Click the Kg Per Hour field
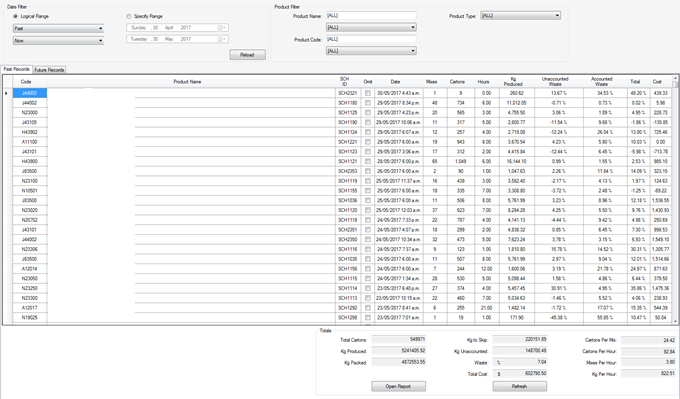 coord(648,373)
